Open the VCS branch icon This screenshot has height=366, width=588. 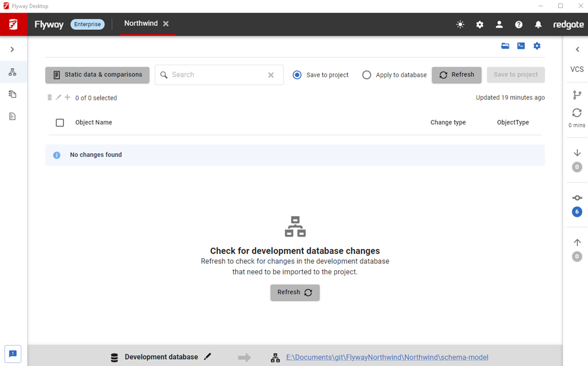click(577, 95)
